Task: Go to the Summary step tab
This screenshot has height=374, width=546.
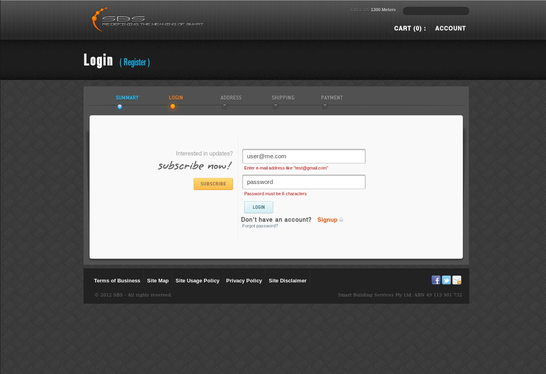Action: pos(127,98)
